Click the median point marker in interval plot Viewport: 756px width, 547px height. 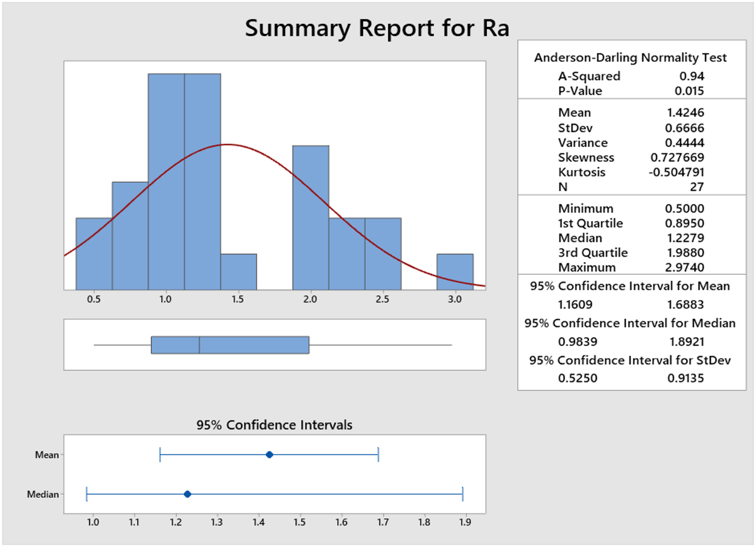click(x=187, y=494)
